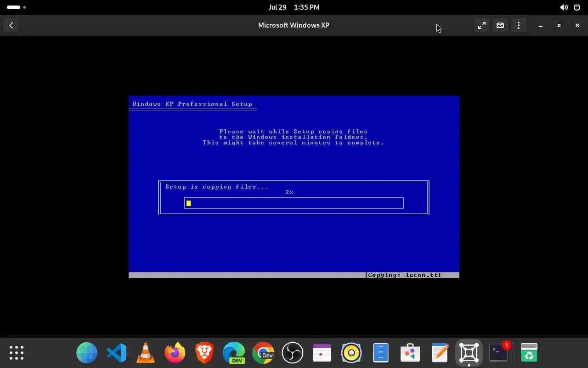Click 'This might take several minutes' line
This screenshot has height=368, width=588.
[x=294, y=143]
